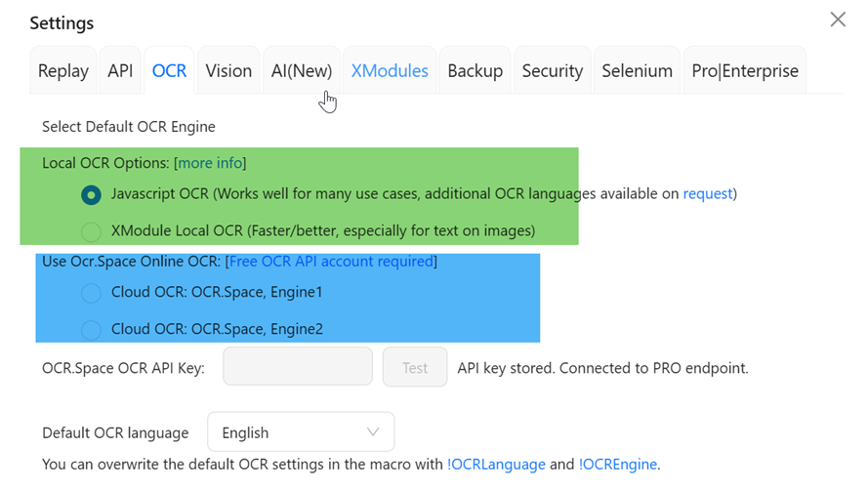The height and width of the screenshot is (490, 868).
Task: Close the Settings dialog with X
Action: (837, 20)
